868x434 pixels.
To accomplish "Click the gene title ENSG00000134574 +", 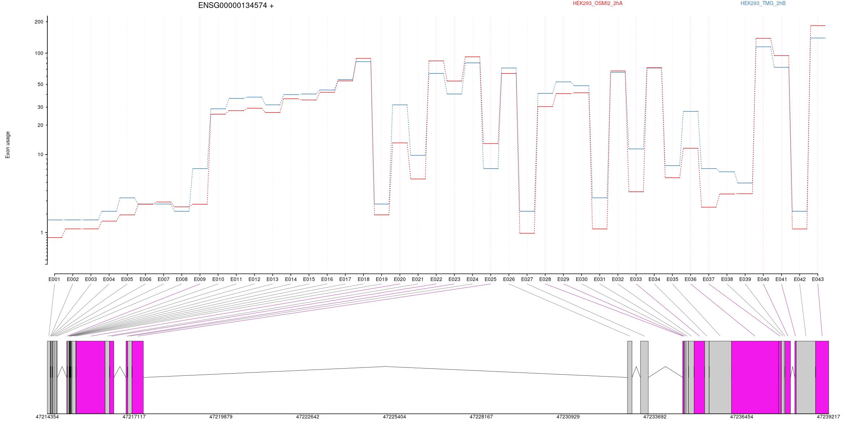I will pyautogui.click(x=236, y=5).
